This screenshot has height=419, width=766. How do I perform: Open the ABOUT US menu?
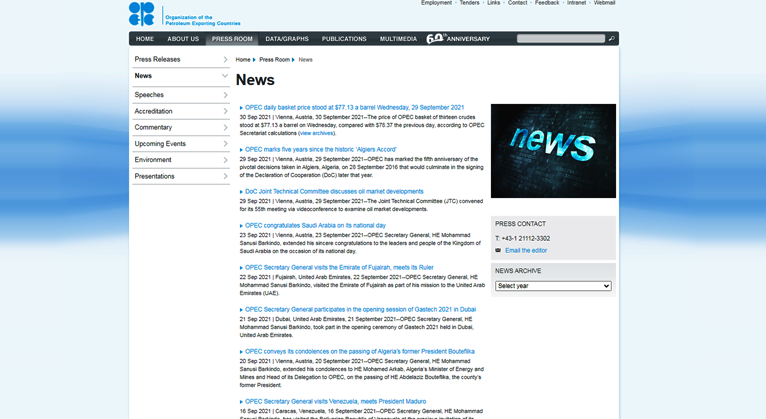[x=183, y=39]
